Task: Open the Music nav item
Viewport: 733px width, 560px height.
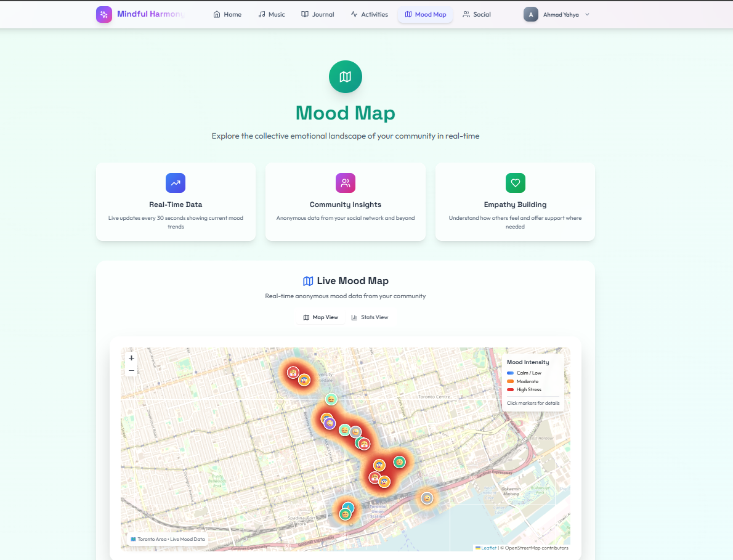Action: click(272, 14)
